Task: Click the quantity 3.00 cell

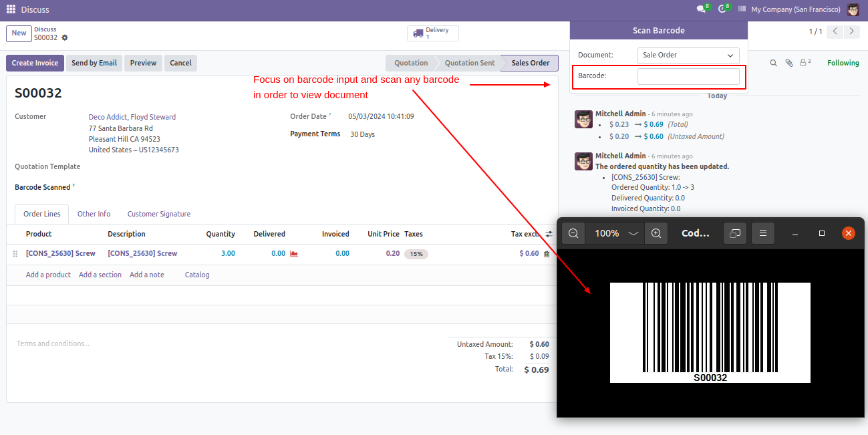Action: [x=228, y=254]
